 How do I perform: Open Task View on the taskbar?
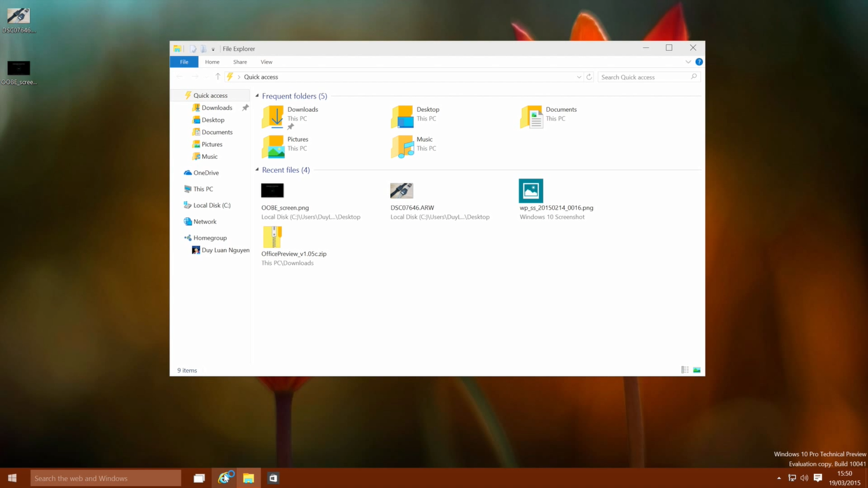pyautogui.click(x=199, y=478)
